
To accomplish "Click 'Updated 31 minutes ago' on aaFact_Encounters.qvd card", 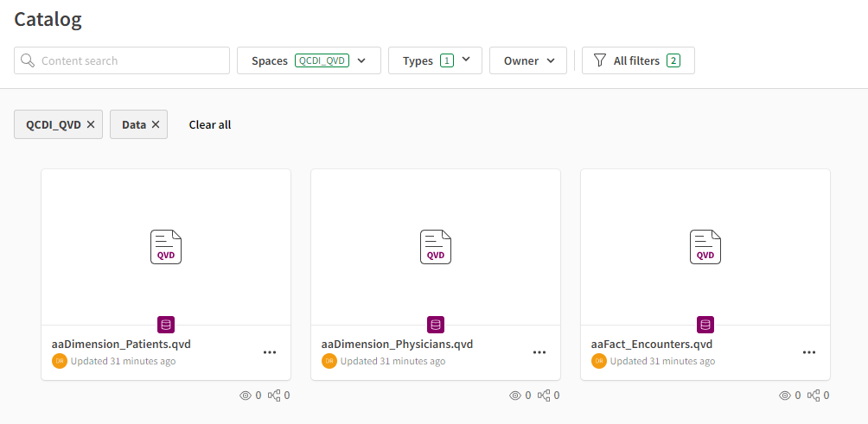I will (x=662, y=362).
